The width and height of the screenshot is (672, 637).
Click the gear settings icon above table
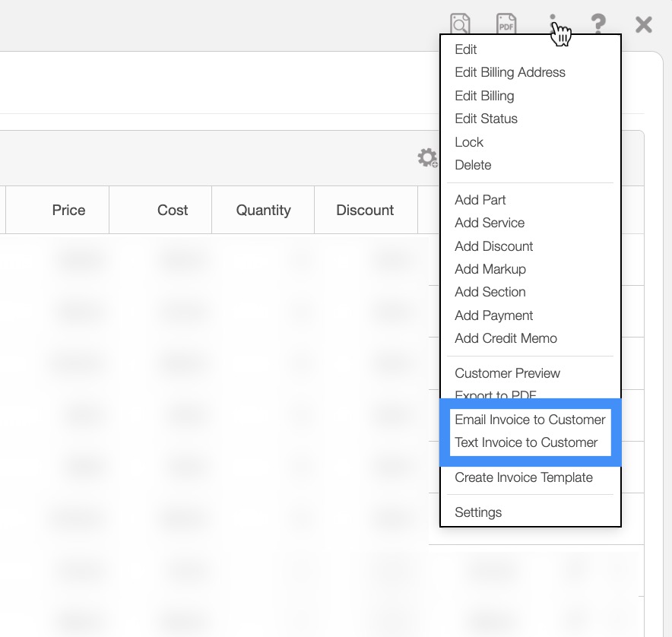[x=427, y=158]
